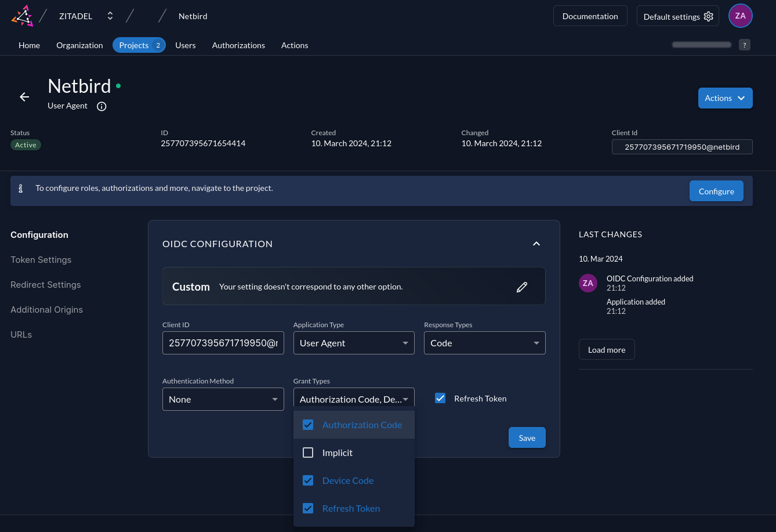The width and height of the screenshot is (776, 532).
Task: Go to Additional Origins section
Action: coord(46,310)
